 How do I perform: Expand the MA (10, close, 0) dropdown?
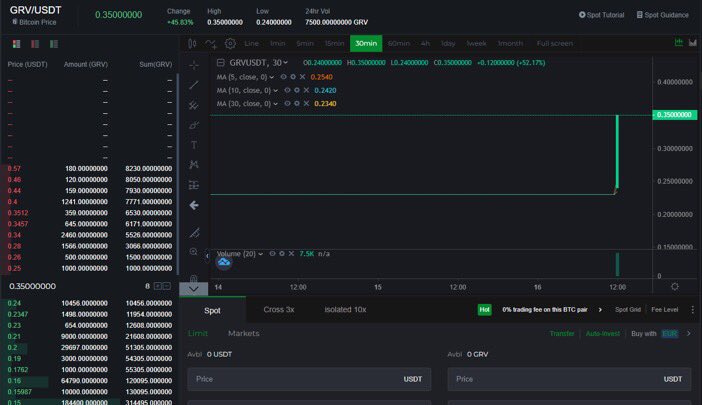275,91
